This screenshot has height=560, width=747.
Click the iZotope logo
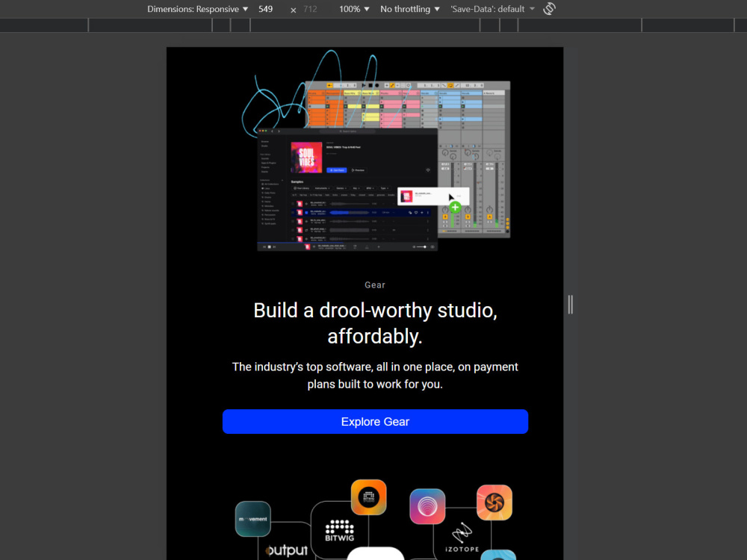(462, 538)
